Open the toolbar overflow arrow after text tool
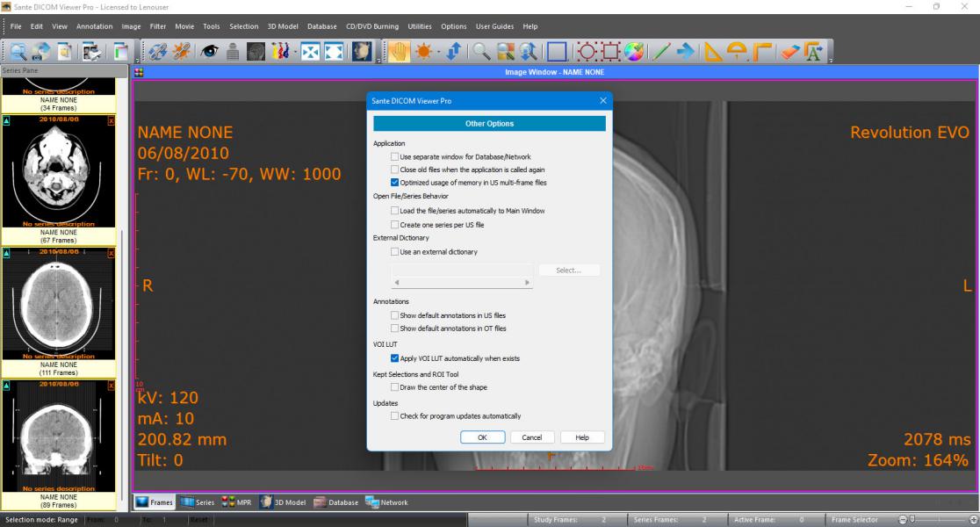The image size is (980, 527). [x=830, y=60]
